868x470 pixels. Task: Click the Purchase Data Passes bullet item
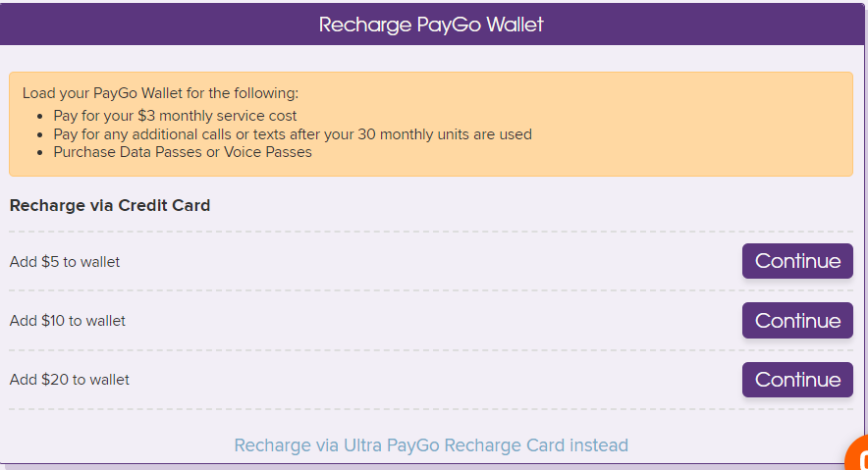[183, 152]
